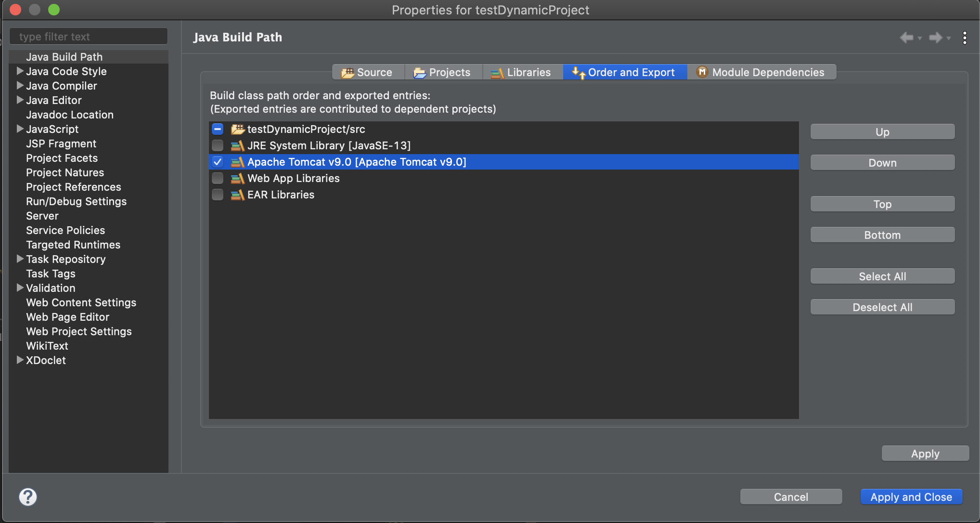Screen dimensions: 980x523
Task: Open back history dropdown arrow
Action: click(920, 38)
